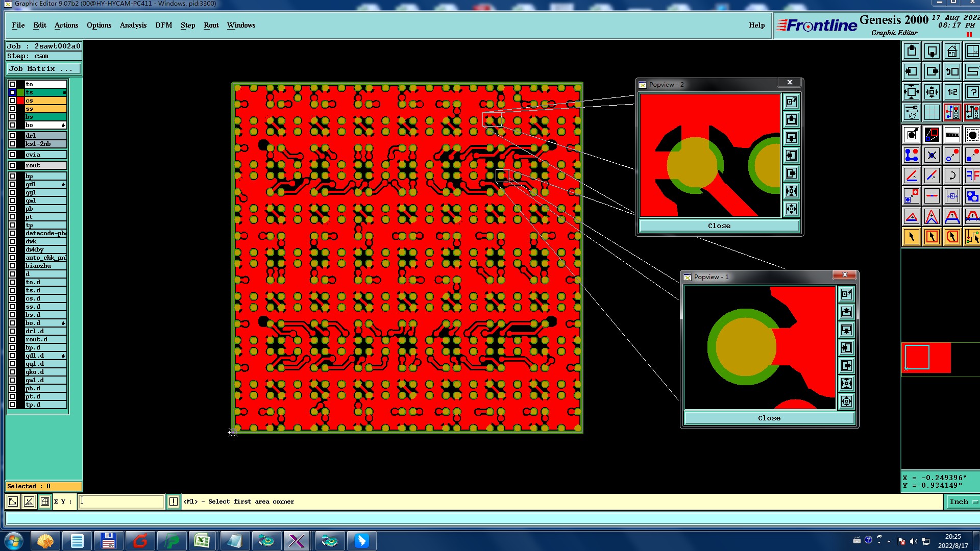
Task: Open Excel from the Windows taskbar
Action: pos(202,540)
